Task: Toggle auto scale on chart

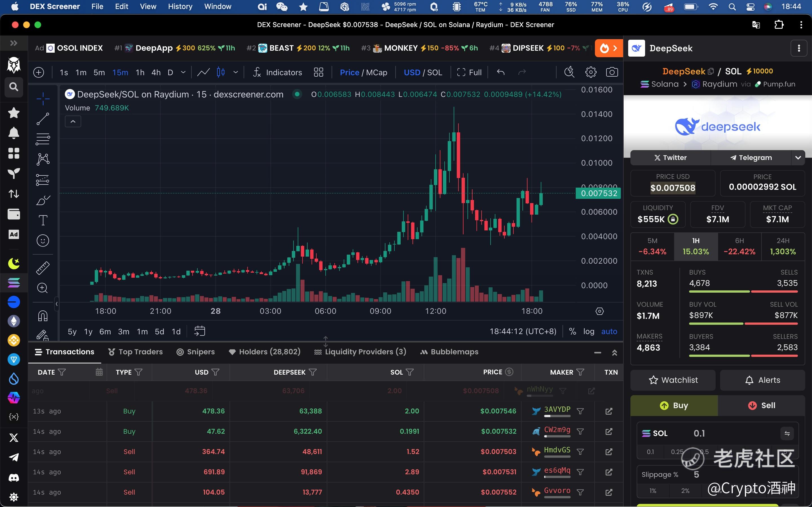Action: click(609, 331)
